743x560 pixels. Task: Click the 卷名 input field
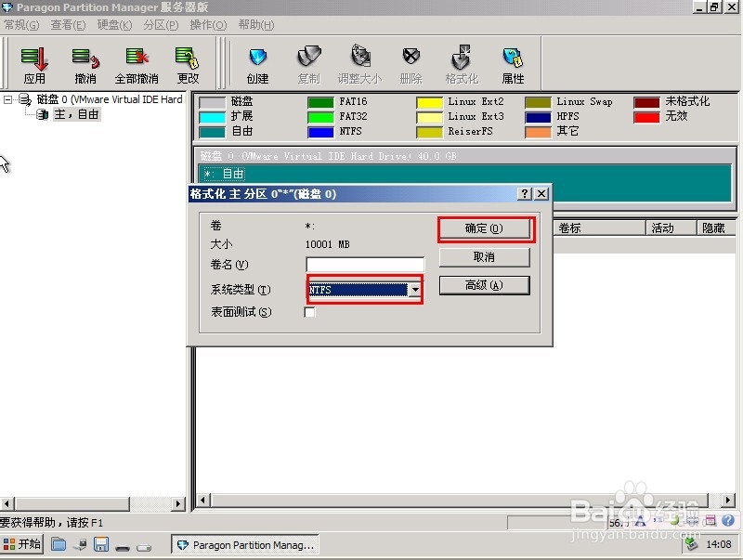365,264
